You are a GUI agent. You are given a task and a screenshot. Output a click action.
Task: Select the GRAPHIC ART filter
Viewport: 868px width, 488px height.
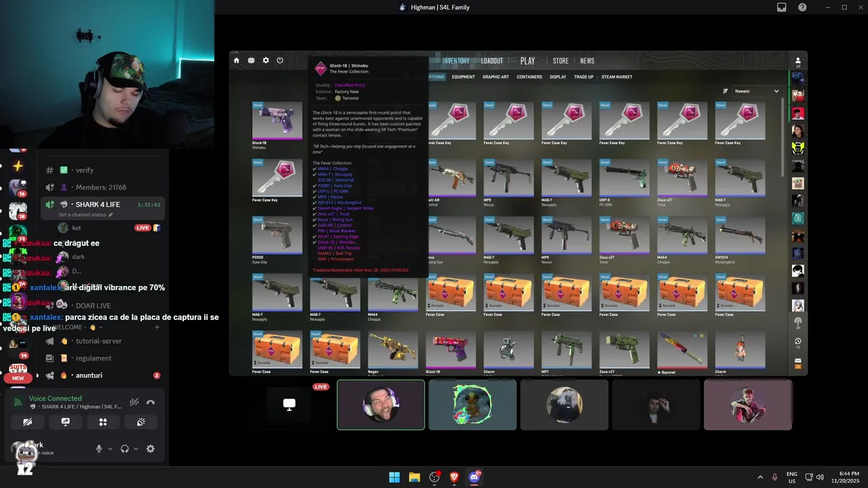(496, 77)
